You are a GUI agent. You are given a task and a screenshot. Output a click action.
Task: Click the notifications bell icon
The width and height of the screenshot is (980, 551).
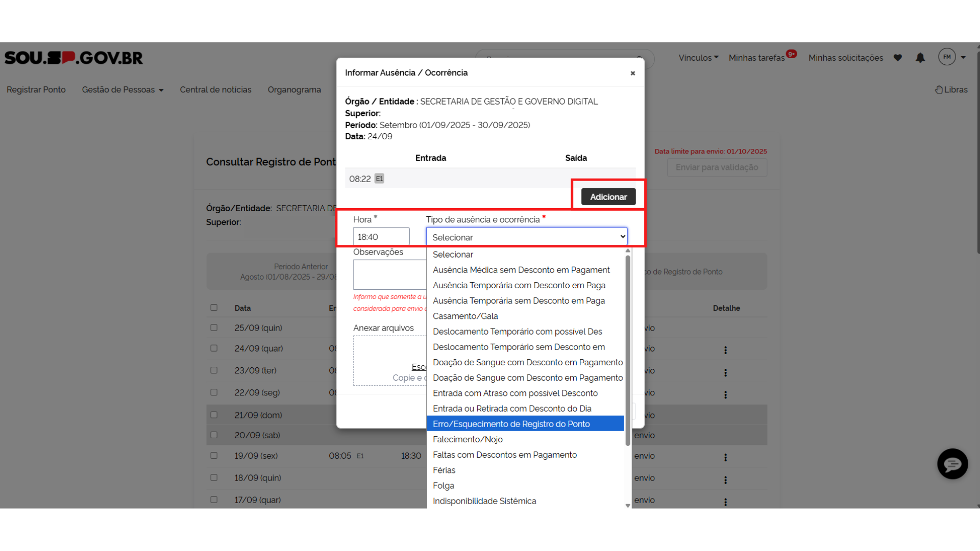click(x=920, y=58)
